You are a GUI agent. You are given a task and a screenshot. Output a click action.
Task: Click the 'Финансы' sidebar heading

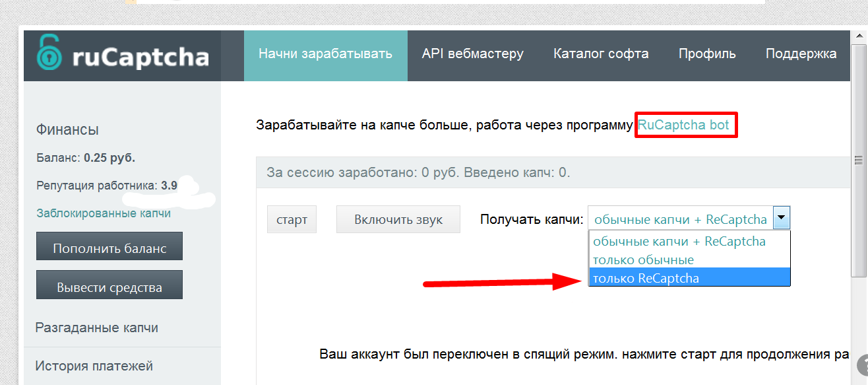tap(67, 130)
